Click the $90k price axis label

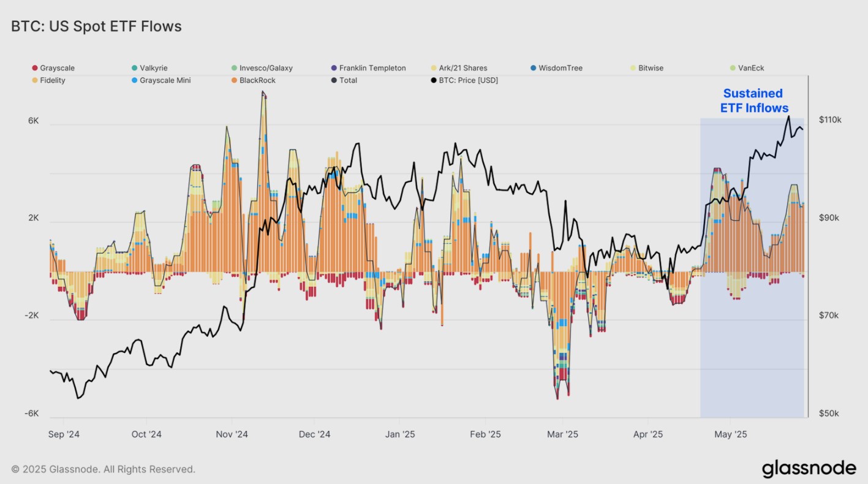829,218
